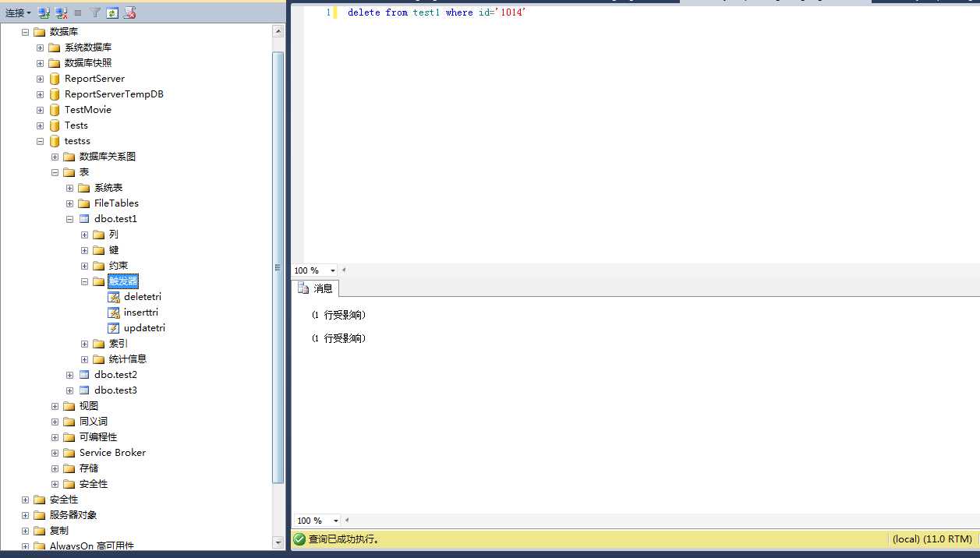Expand the 系统数据库 folder
Viewport: 980px width, 558px height.
[x=40, y=48]
